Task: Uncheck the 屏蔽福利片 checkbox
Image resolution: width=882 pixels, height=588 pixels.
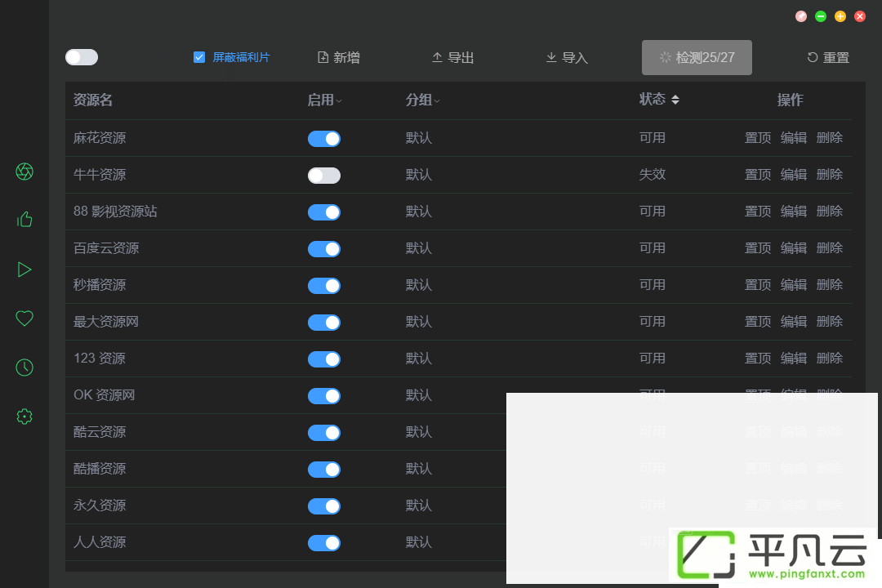Action: tap(199, 57)
